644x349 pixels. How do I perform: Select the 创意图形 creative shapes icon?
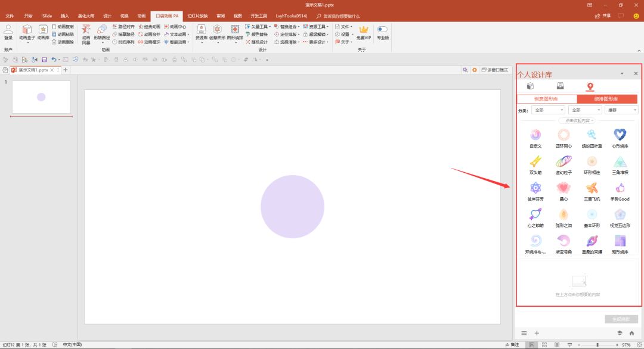point(217,30)
